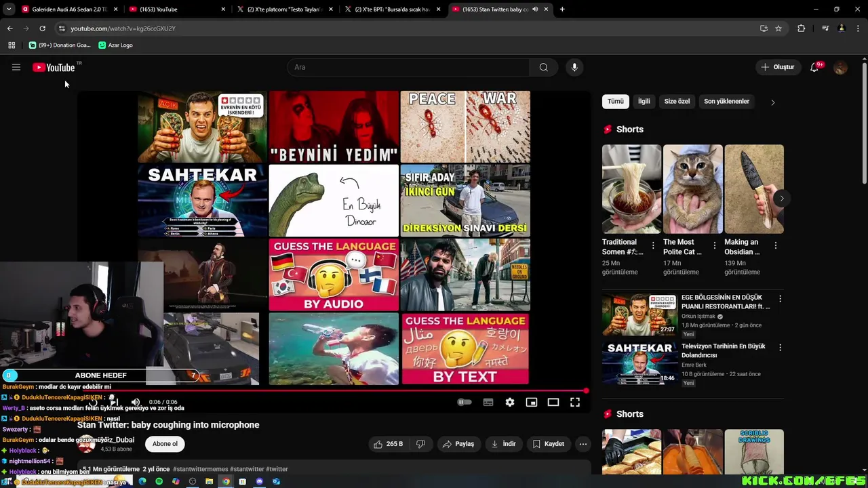Viewport: 868px width, 488px height.
Task: Mute audio on the Stan Twitter tab
Action: click(x=535, y=9)
